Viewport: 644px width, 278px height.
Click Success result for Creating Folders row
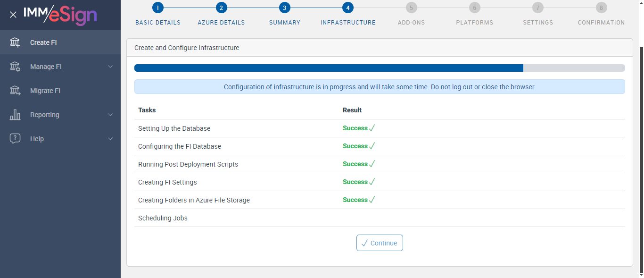tap(359, 200)
